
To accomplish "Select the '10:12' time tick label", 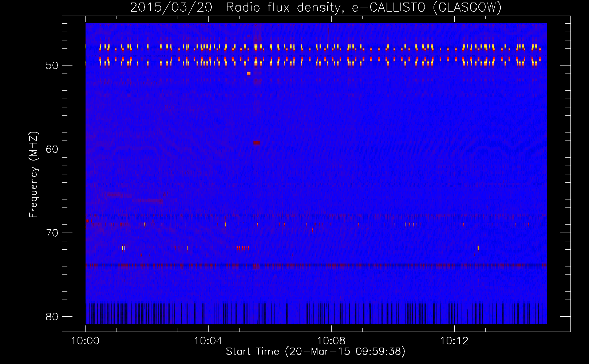I will pyautogui.click(x=454, y=341).
